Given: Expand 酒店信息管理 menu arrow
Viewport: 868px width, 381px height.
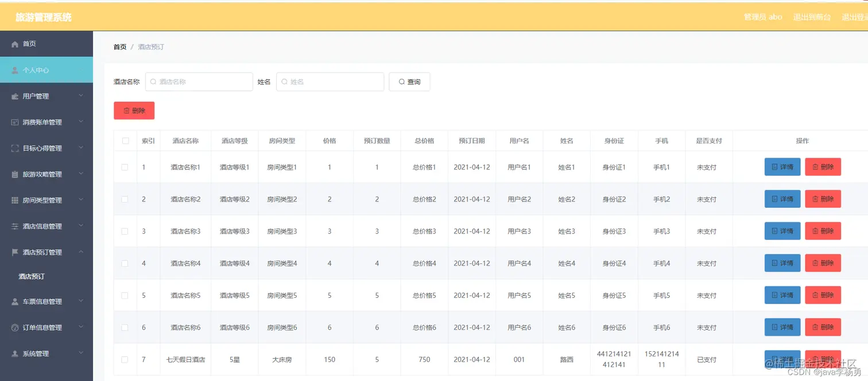Looking at the screenshot, I should 81,226.
